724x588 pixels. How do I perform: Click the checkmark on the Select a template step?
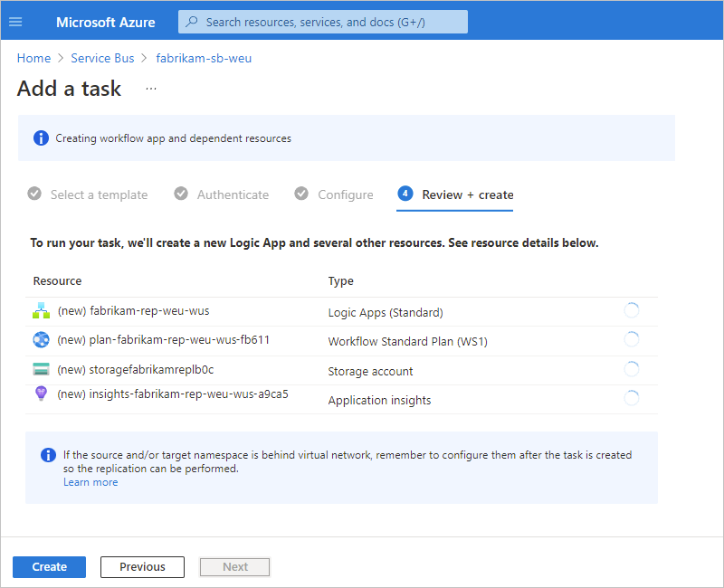pos(34,194)
